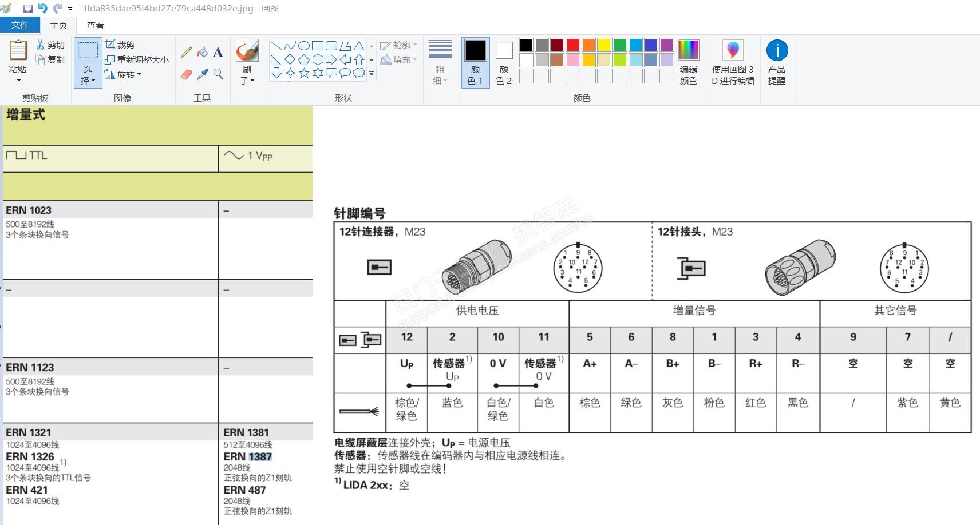Set Color 1 (颜色 1) as active
The height and width of the screenshot is (525, 980).
click(475, 62)
